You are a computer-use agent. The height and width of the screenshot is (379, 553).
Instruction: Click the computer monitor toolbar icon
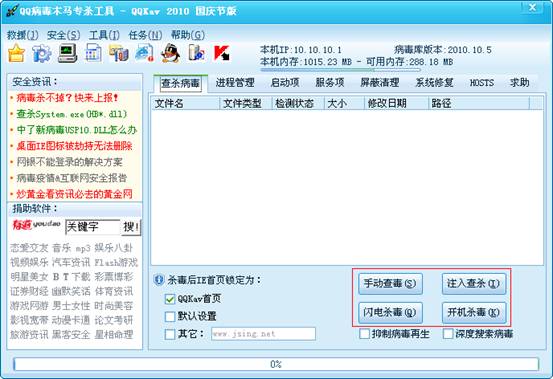(x=67, y=54)
